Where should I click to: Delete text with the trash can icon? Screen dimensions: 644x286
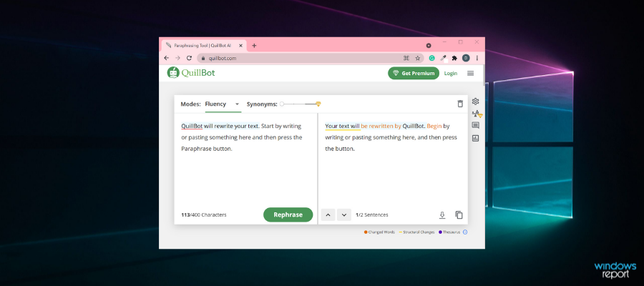(x=460, y=104)
